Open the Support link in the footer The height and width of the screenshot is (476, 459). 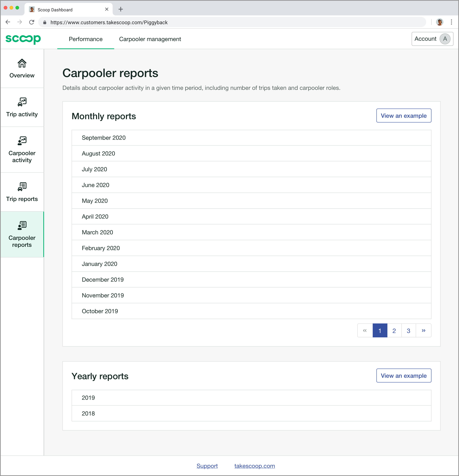[207, 466]
